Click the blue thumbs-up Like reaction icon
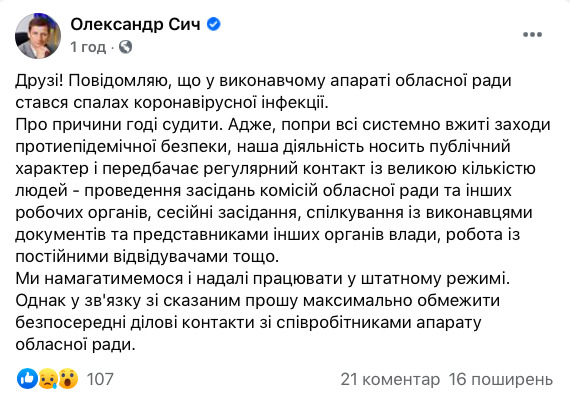This screenshot has width=570, height=403. click(27, 379)
